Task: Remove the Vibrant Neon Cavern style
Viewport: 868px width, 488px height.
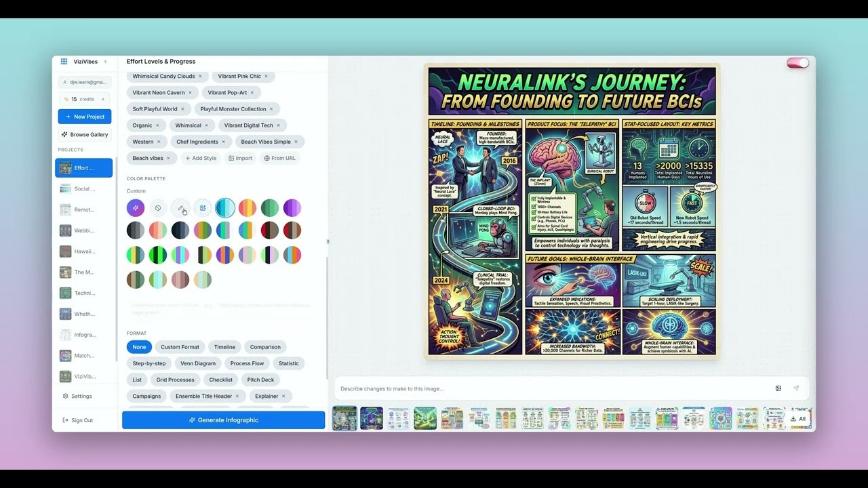Action: click(190, 93)
